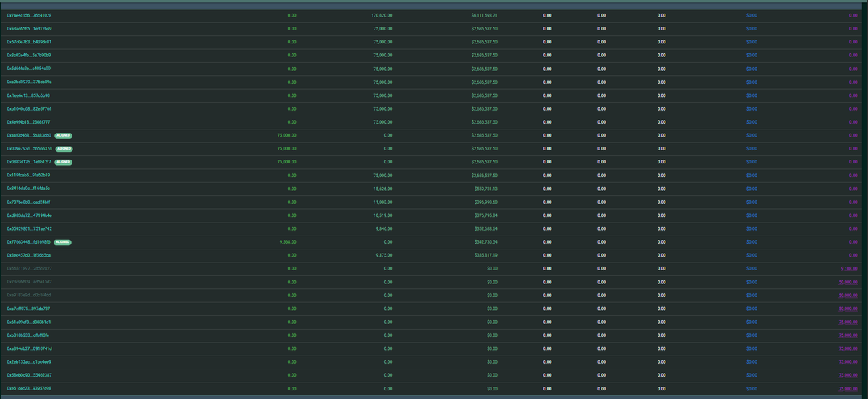The image size is (868, 399).
Task: Click $2,686,537.50 value in 0xa3ac65b5 row
Action: 484,28
